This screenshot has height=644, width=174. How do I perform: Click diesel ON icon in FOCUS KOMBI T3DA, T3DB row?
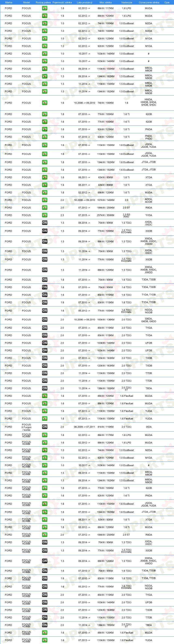coord(45,571)
